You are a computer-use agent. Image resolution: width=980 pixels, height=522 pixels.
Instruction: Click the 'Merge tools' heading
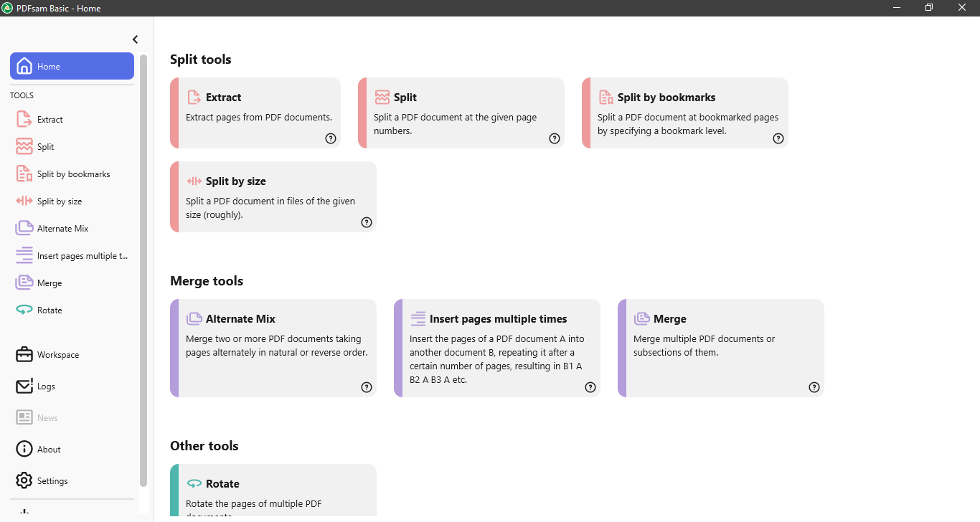click(207, 281)
